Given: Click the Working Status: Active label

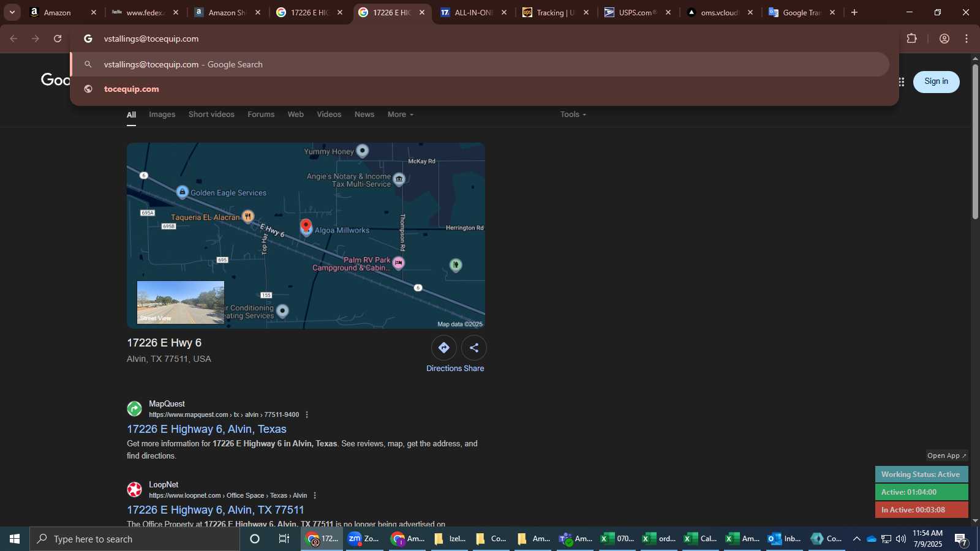Looking at the screenshot, I should click(921, 474).
